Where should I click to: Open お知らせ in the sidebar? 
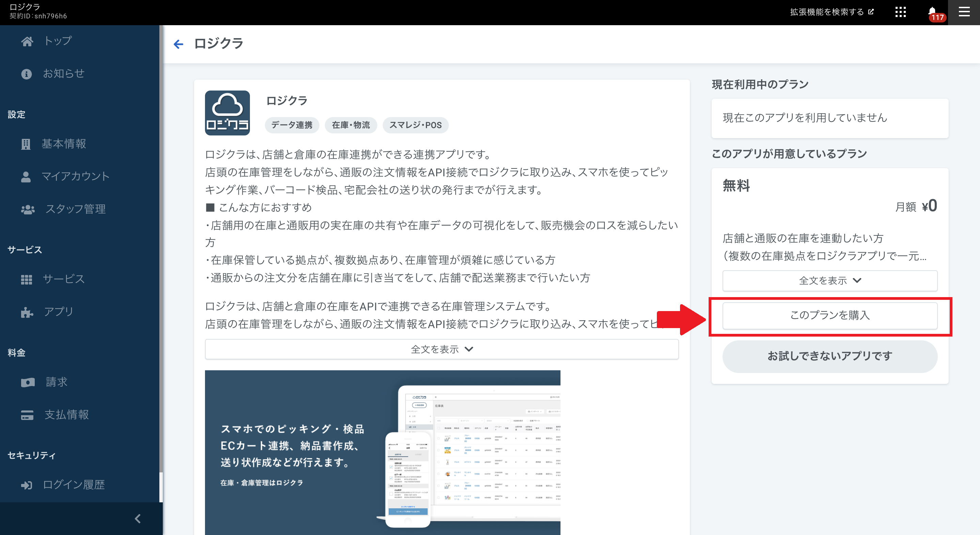coord(63,74)
